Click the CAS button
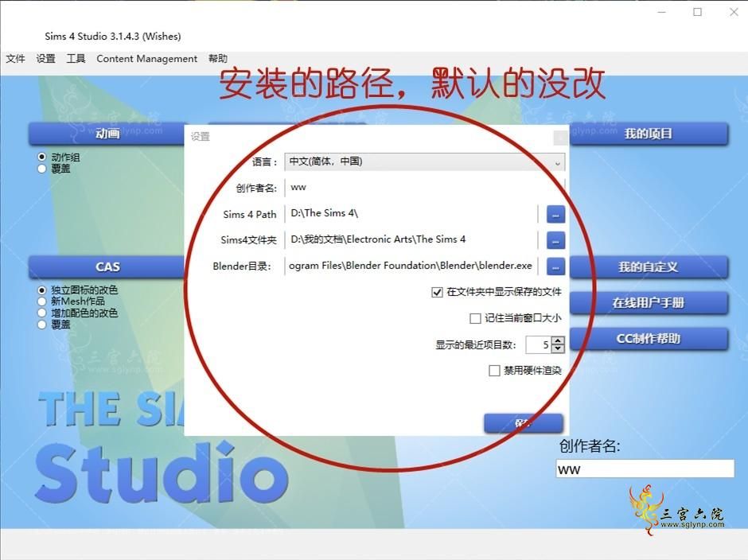 point(107,267)
